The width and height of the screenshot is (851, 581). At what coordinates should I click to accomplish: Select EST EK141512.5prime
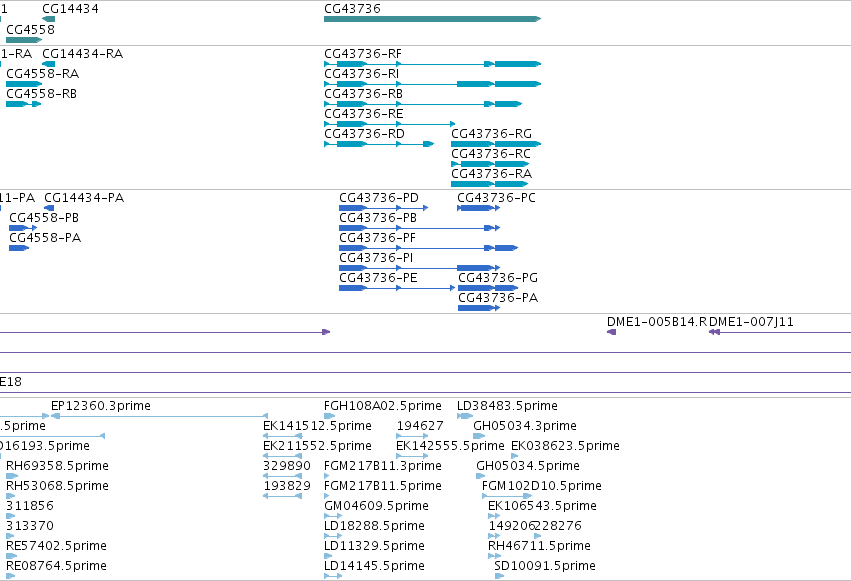pyautogui.click(x=283, y=436)
